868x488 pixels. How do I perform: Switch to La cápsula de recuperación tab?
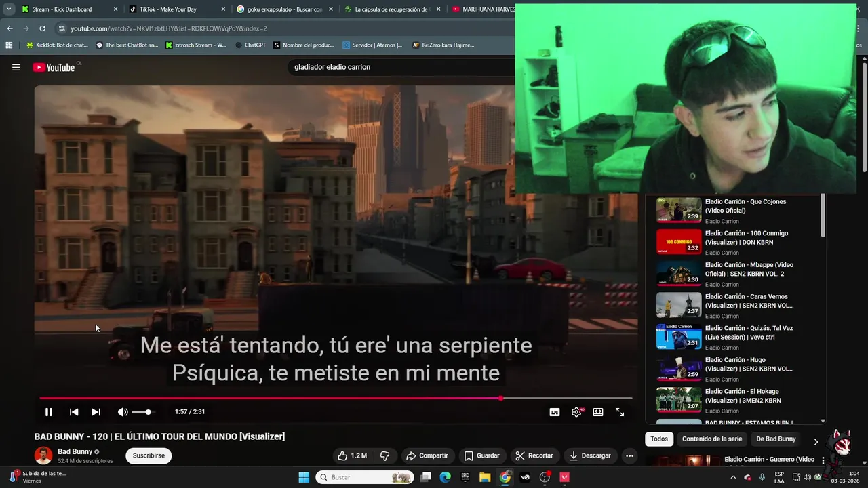click(x=391, y=9)
